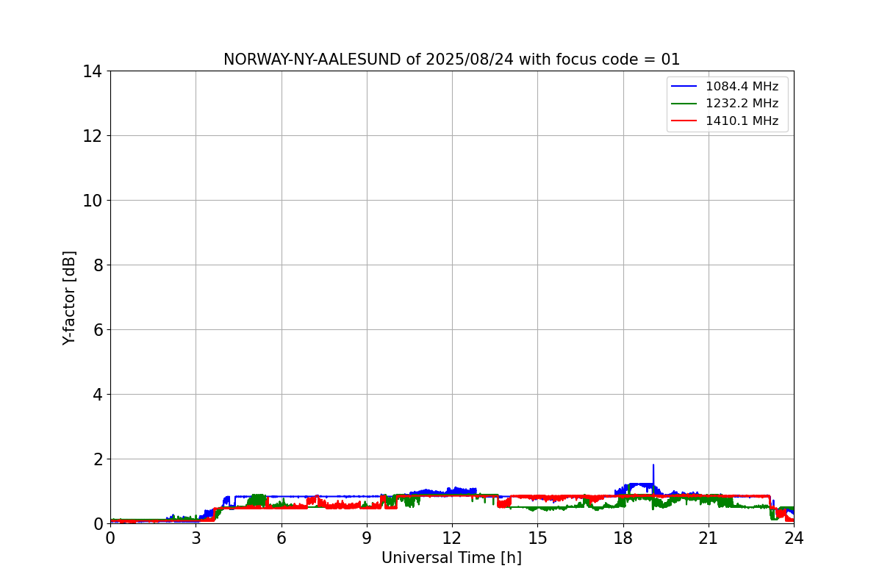Select the 1084.4 MHz legend label
The height and width of the screenshot is (588, 882).
click(x=742, y=87)
